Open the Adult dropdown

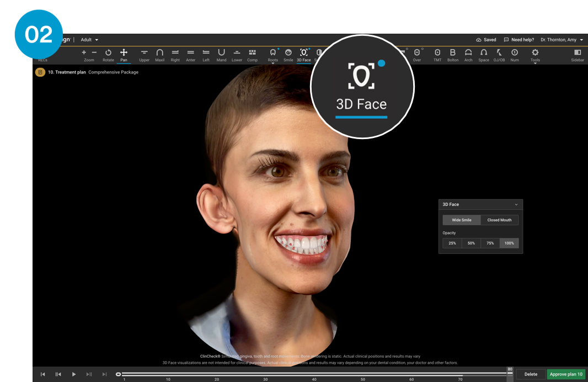(x=89, y=40)
